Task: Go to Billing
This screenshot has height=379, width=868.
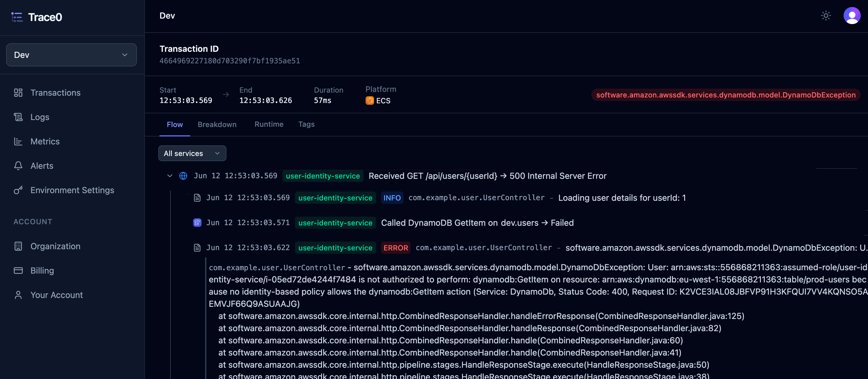Action: pyautogui.click(x=42, y=271)
